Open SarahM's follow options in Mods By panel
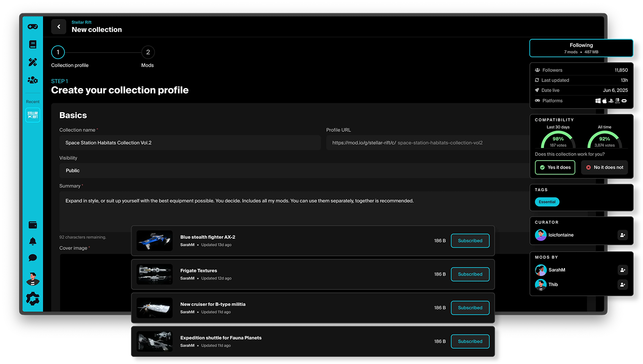Viewport: 643px width, 364px height. point(623,270)
